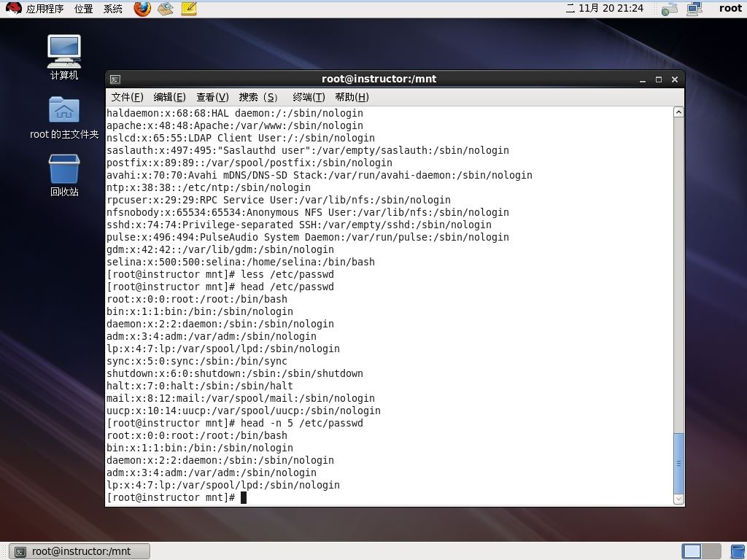
Task: Click the last empty shell prompt cursor
Action: pos(244,497)
